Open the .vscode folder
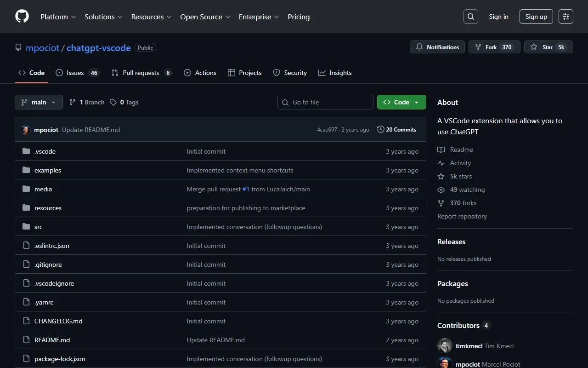Image resolution: width=588 pixels, height=368 pixels. 45,151
